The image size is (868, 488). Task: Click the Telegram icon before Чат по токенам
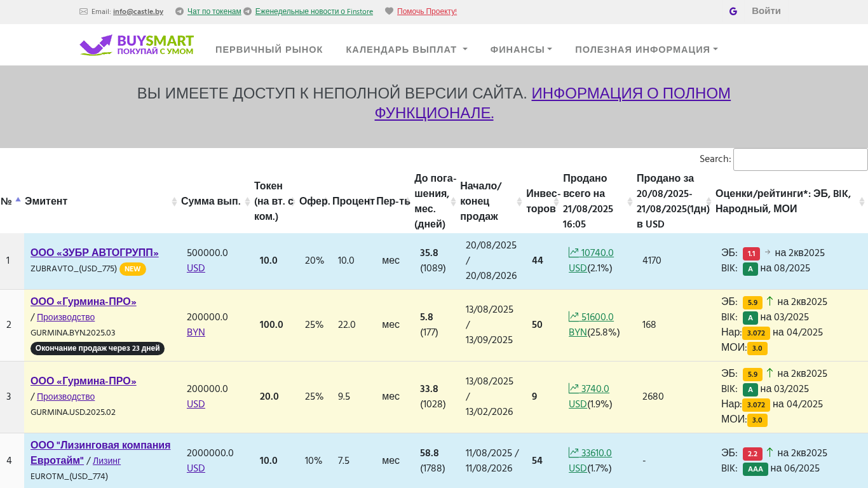click(x=179, y=11)
